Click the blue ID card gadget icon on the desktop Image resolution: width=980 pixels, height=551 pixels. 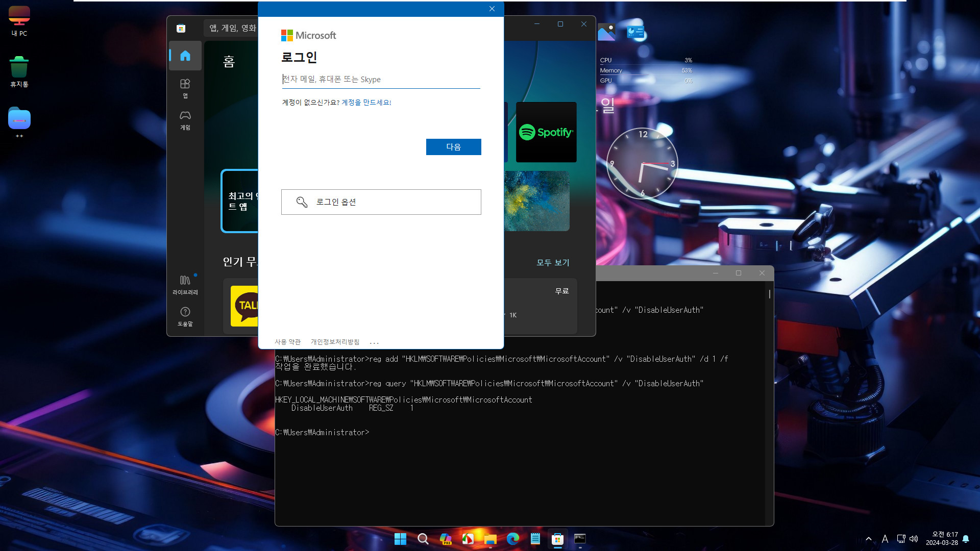(x=635, y=32)
